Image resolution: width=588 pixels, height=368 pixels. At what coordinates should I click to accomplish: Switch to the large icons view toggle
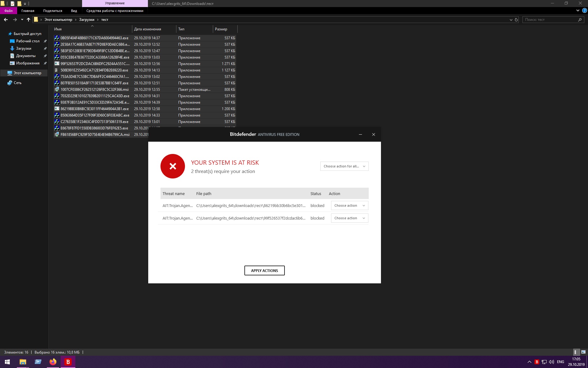pos(583,352)
